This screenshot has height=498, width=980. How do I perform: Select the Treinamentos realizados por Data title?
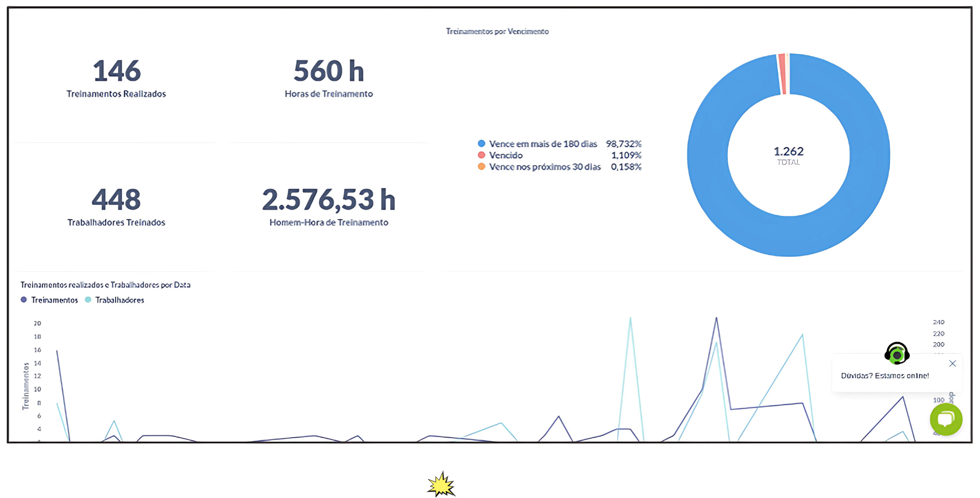[105, 284]
